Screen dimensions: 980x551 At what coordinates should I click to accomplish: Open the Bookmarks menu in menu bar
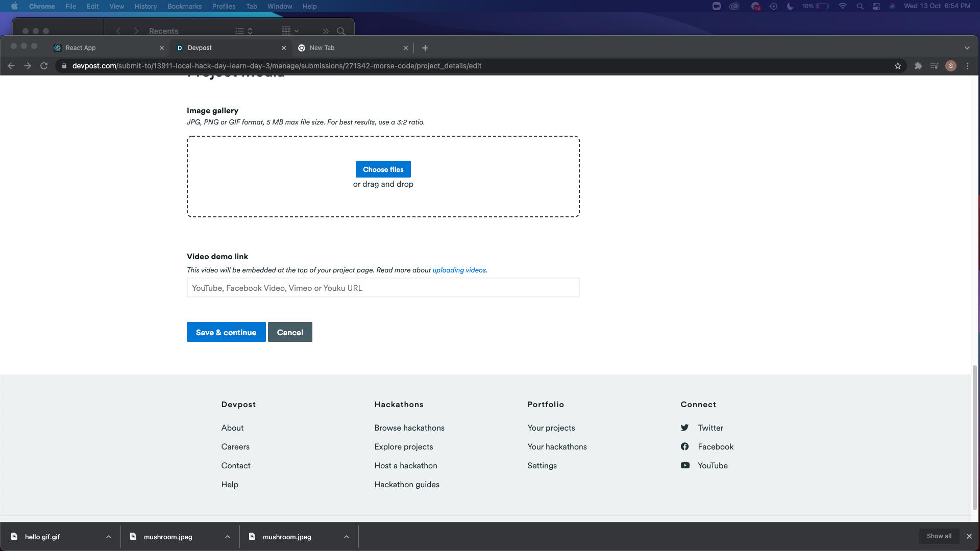point(184,6)
